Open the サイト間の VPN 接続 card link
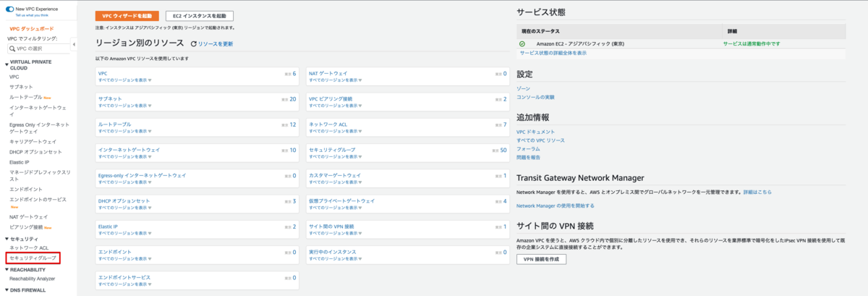 [x=331, y=227]
